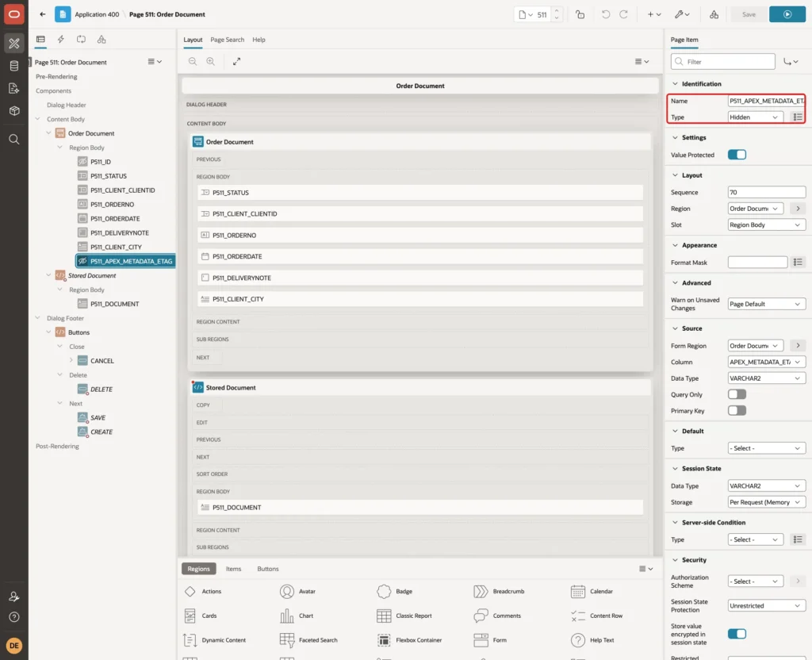Open the Source Column dropdown

pos(767,362)
